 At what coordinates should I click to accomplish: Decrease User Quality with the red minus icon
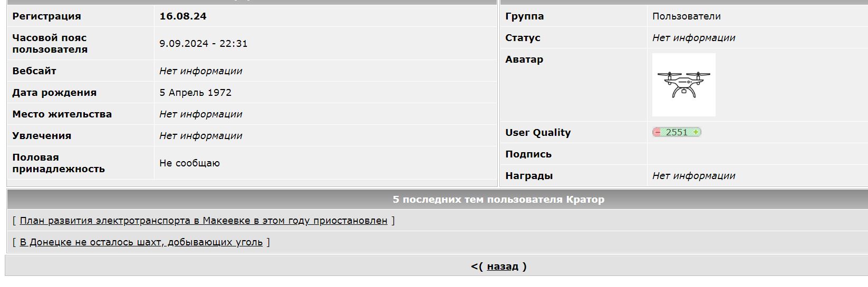pyautogui.click(x=657, y=132)
